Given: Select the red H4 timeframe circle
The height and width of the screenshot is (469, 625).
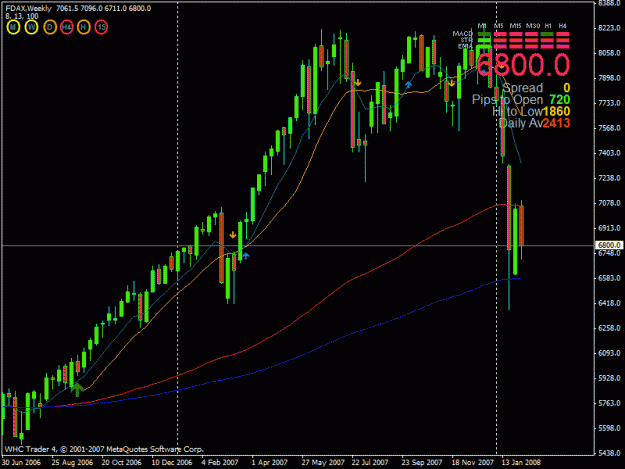Looking at the screenshot, I should [67, 27].
